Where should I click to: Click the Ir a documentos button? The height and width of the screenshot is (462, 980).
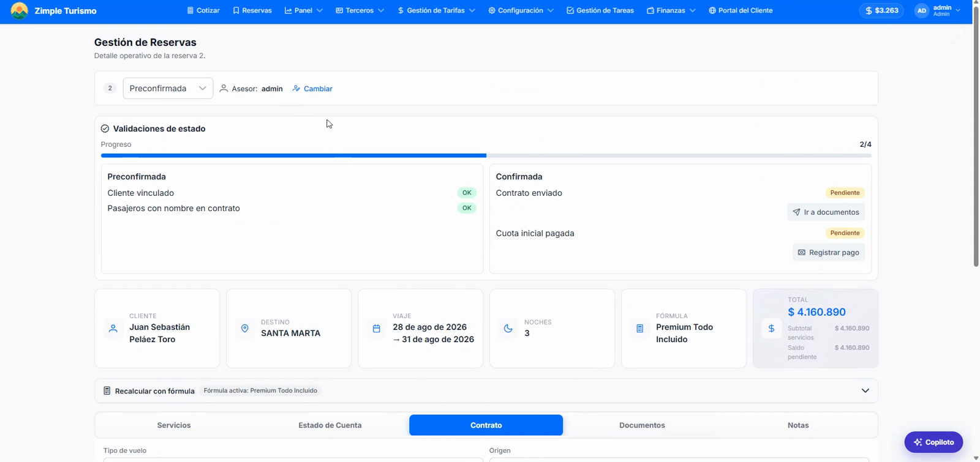coord(826,212)
